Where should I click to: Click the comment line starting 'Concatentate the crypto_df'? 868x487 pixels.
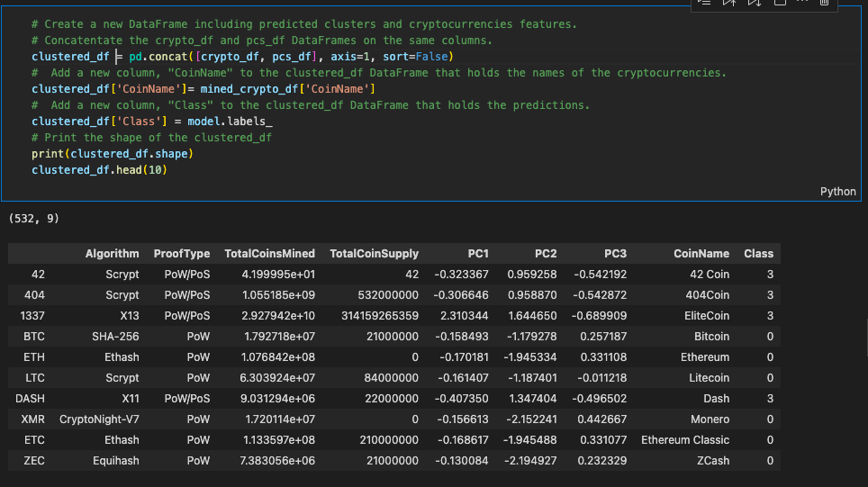point(262,41)
